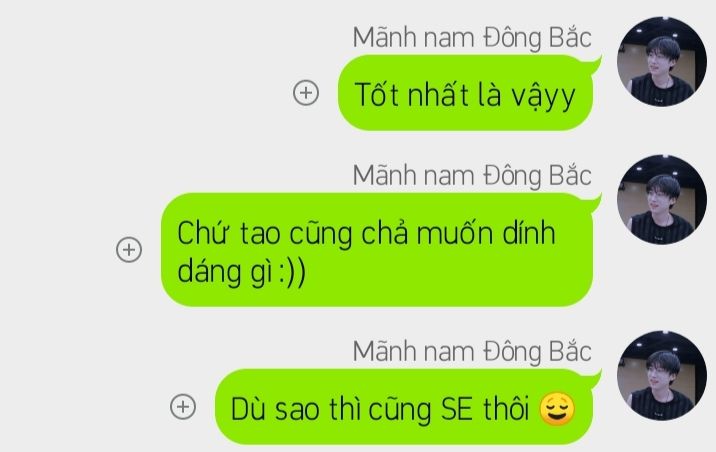Click sender name above "Tốt nhất là vậyy"

[472, 37]
